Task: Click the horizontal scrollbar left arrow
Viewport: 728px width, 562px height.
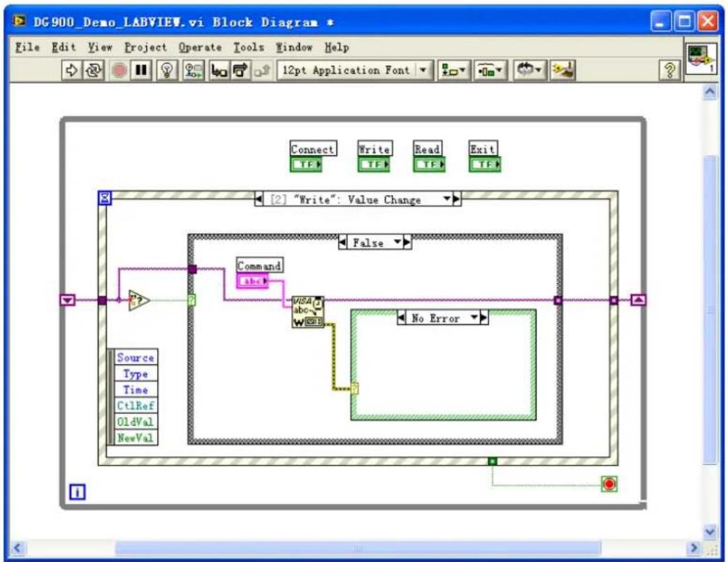Action: 17,548
